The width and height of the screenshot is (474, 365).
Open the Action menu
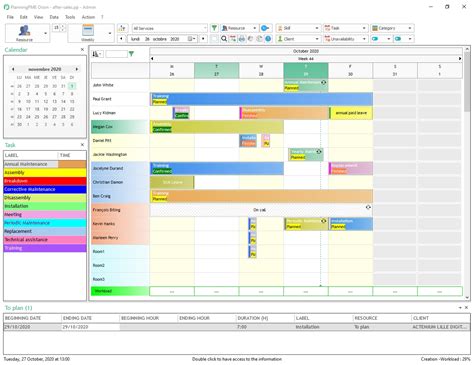tap(88, 17)
